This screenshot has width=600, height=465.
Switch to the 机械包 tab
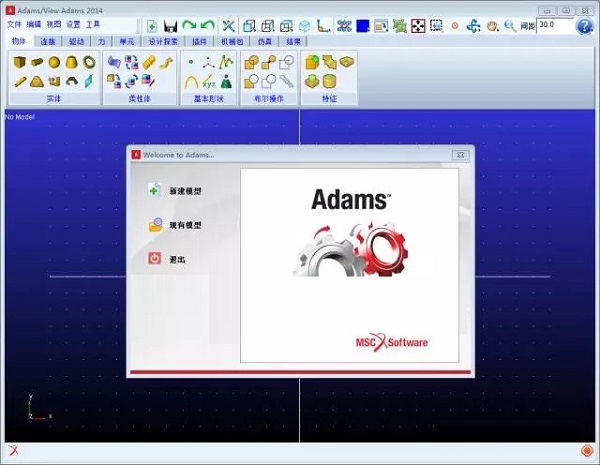coord(232,41)
